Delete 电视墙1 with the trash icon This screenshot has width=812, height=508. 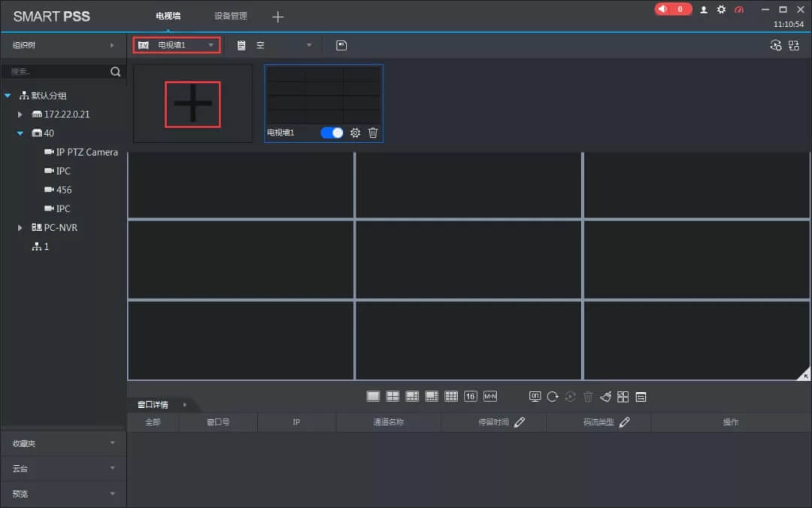click(x=373, y=132)
